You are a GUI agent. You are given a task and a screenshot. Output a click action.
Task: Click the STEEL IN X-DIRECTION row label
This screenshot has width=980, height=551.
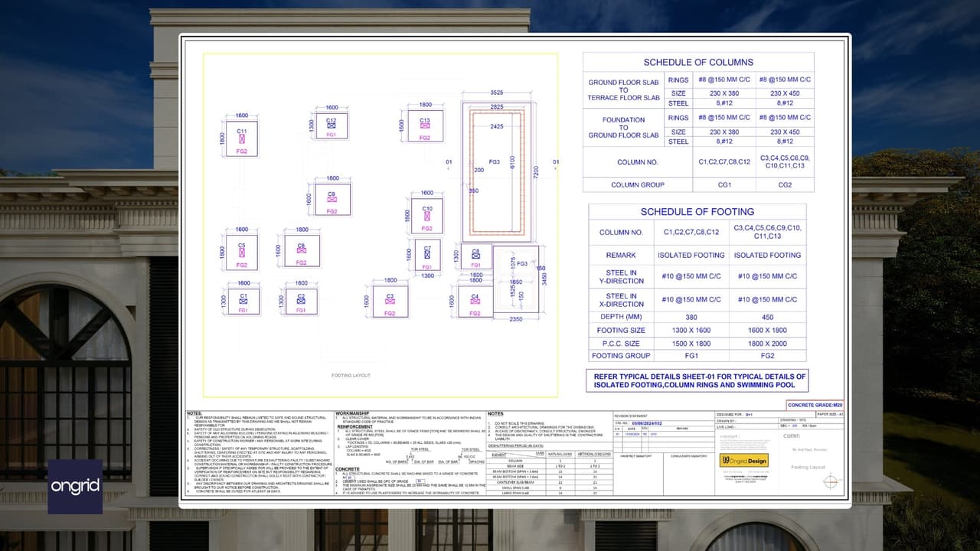[621, 299]
